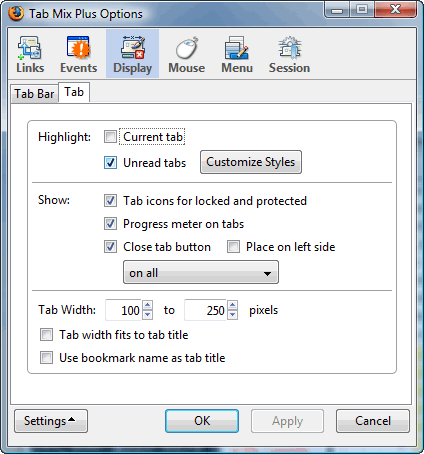The image size is (424, 454).
Task: Open the Links options category
Action: (30, 54)
